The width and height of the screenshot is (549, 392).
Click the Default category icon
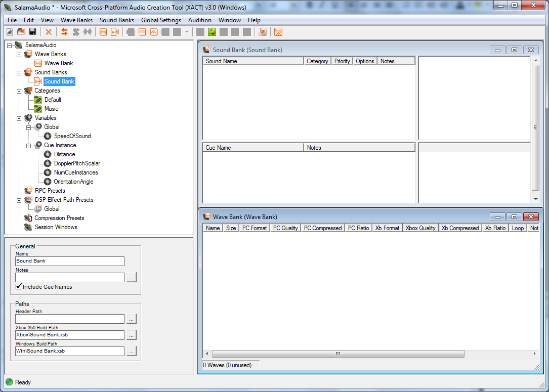click(38, 100)
